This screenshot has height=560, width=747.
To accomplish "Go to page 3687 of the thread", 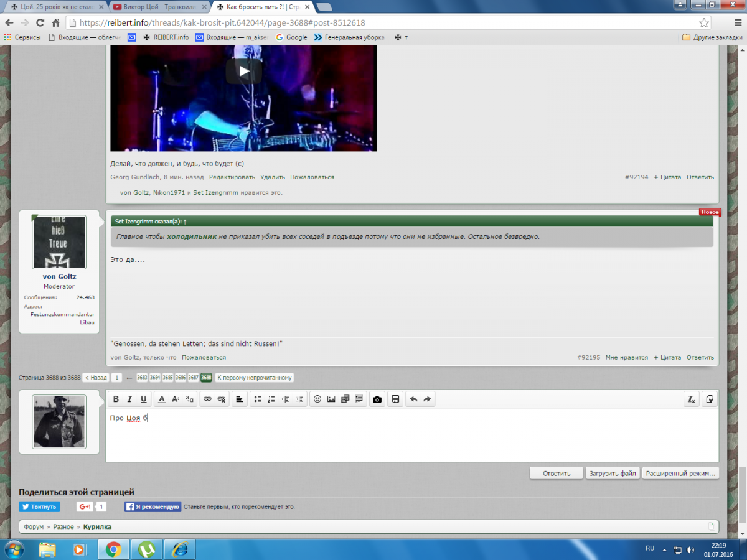I will (x=194, y=378).
